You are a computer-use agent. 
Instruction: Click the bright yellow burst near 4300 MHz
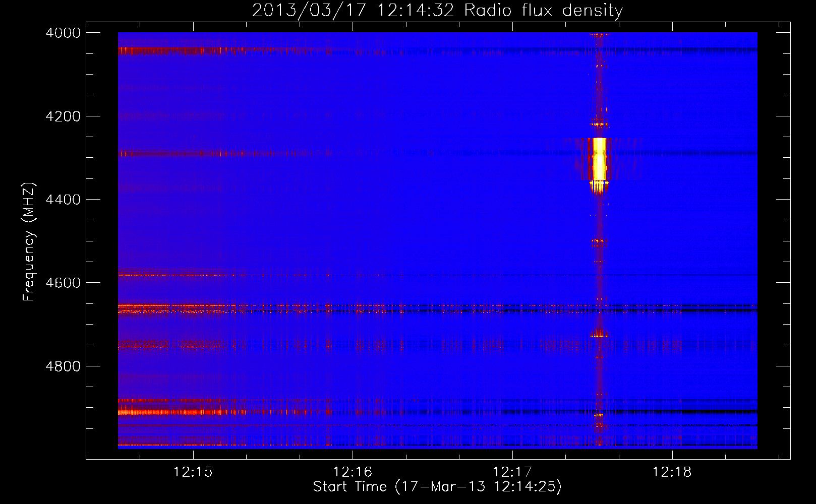599,159
